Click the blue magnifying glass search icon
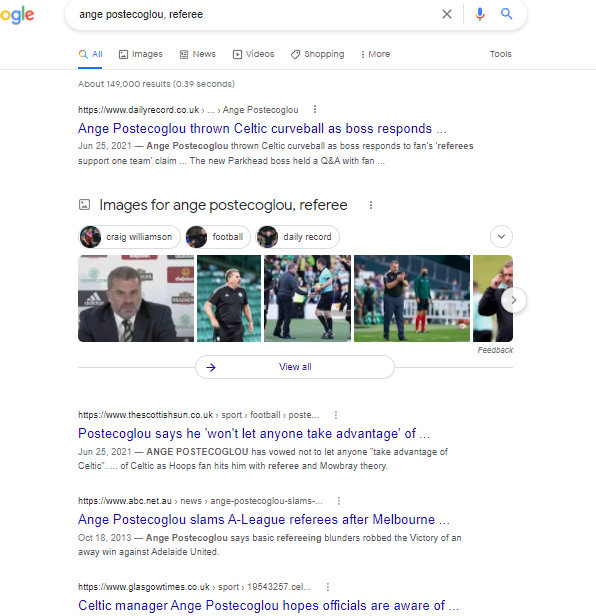Screen dimensions: 596x616 pos(506,14)
